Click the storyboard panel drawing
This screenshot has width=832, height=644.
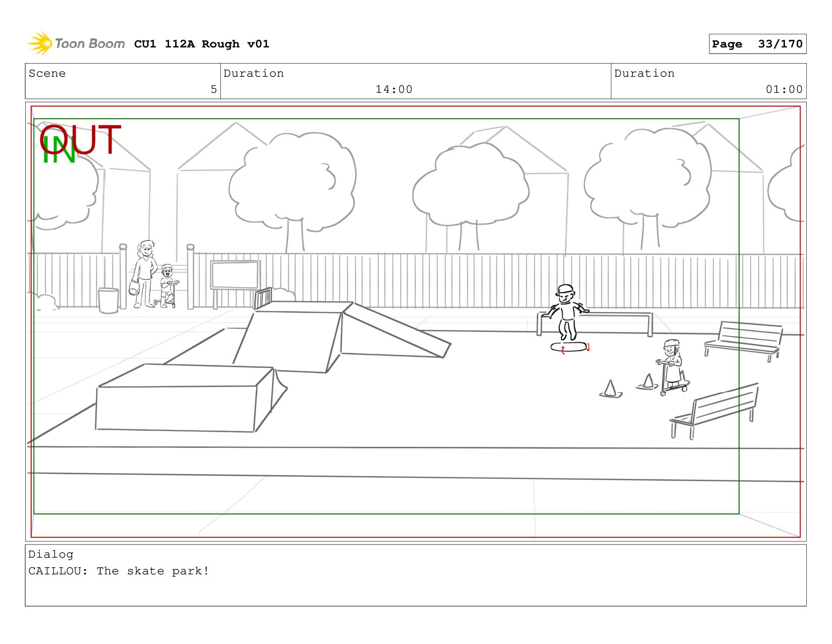(x=415, y=321)
